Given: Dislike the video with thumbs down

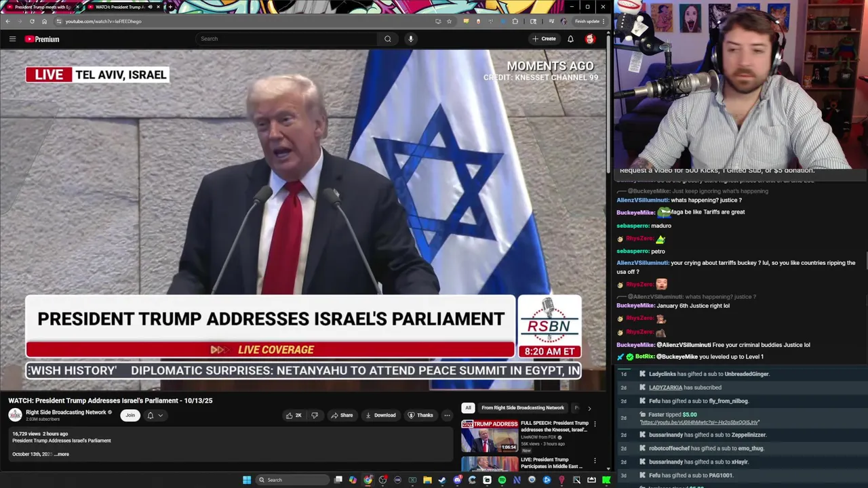Looking at the screenshot, I should pos(315,415).
